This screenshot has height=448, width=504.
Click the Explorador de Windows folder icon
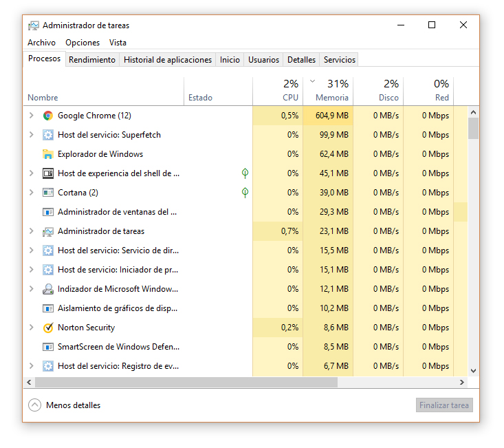click(x=48, y=154)
